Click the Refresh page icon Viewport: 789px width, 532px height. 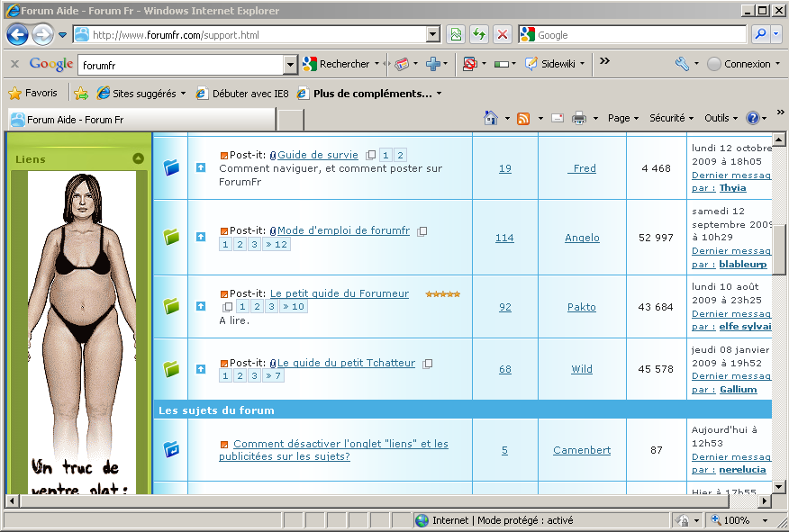pos(479,35)
